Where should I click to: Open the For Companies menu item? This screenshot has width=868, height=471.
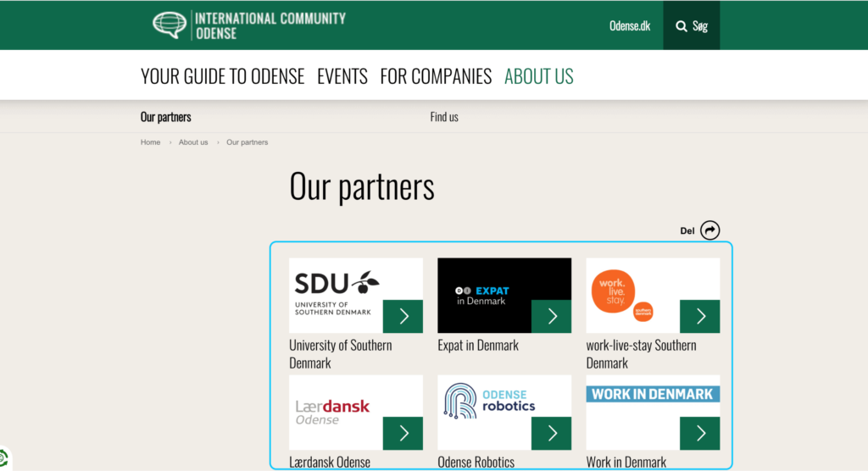(x=436, y=76)
